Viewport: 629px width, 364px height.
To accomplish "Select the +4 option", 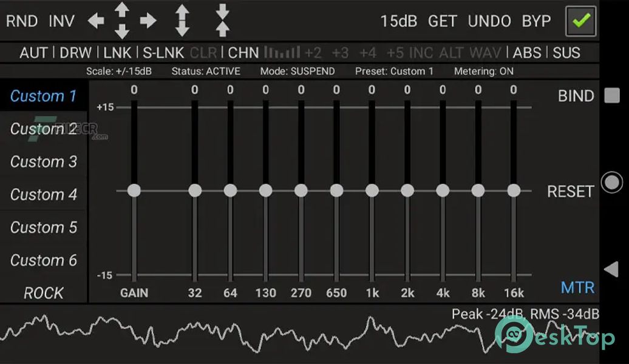I will coord(368,53).
